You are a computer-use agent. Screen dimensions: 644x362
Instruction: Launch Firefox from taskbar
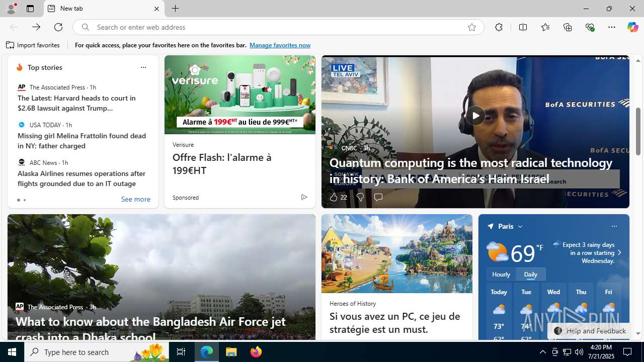click(x=256, y=352)
